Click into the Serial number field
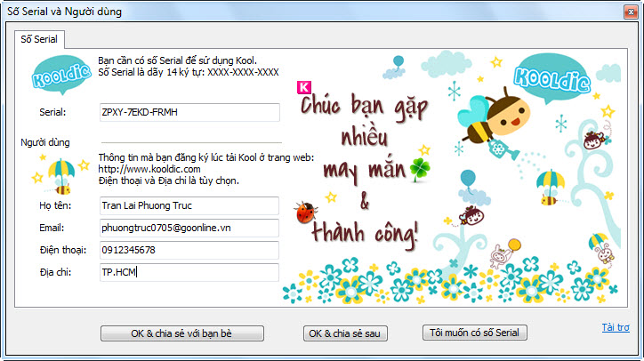 [x=190, y=113]
